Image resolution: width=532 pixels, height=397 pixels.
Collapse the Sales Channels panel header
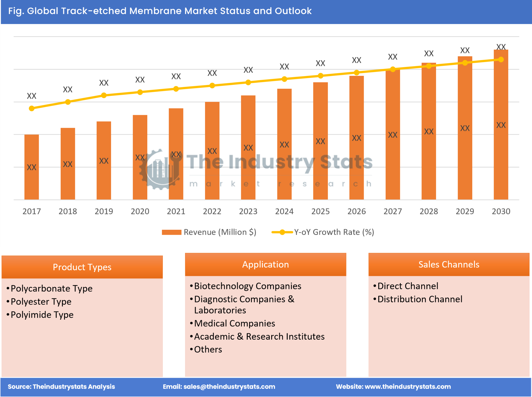[449, 265]
